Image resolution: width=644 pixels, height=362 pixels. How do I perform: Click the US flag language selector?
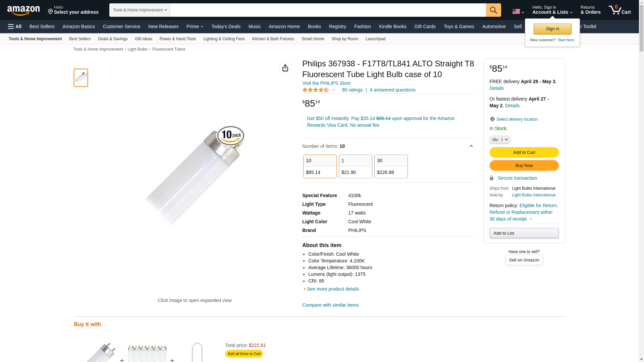tap(518, 11)
